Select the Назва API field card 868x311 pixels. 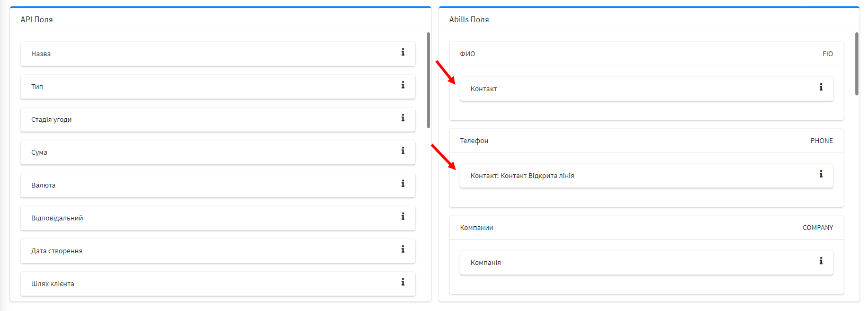pos(212,54)
